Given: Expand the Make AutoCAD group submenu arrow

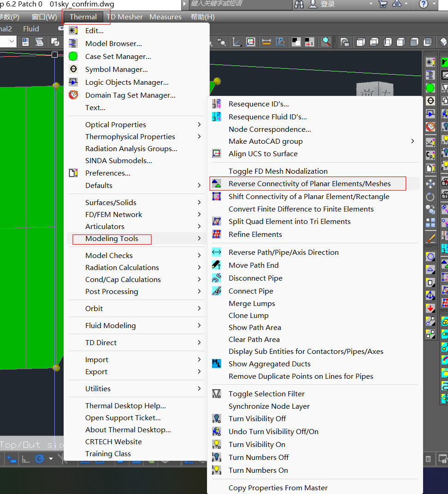Looking at the screenshot, I should tap(413, 141).
